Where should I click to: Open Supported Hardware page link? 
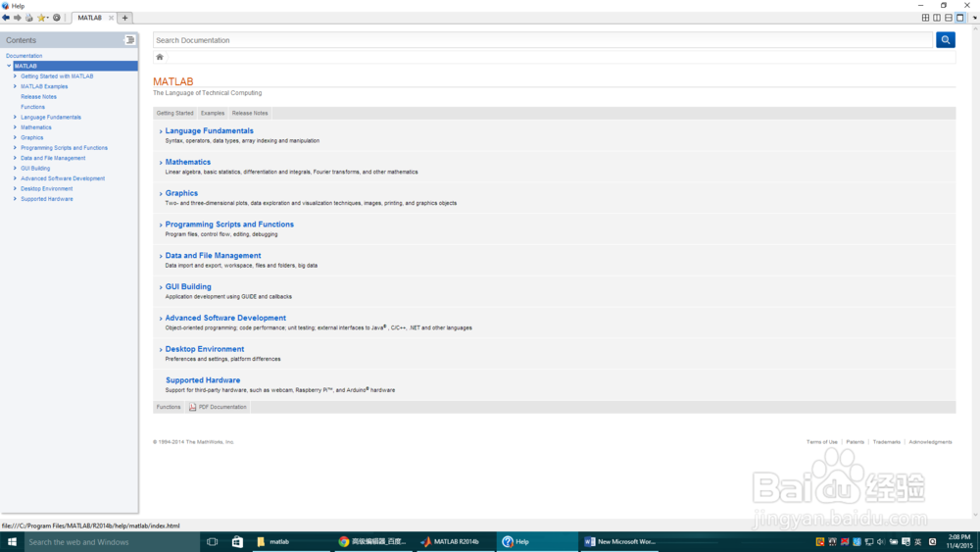click(x=203, y=380)
